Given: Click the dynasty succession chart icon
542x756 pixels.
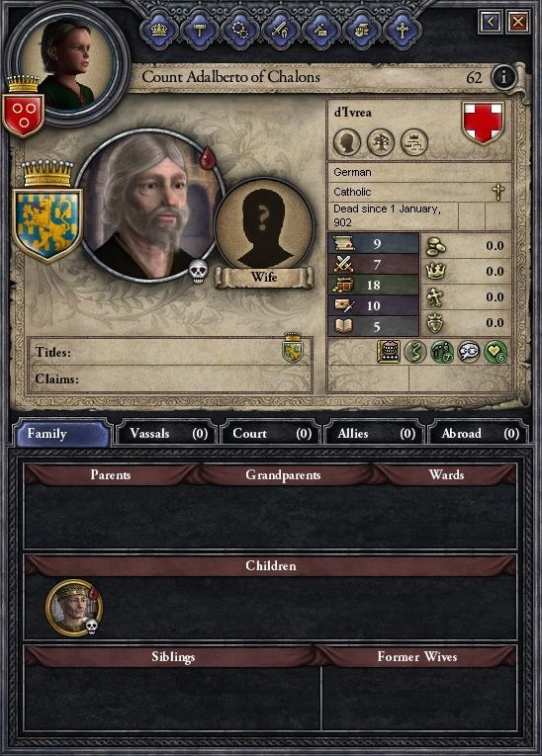Looking at the screenshot, I should [414, 142].
